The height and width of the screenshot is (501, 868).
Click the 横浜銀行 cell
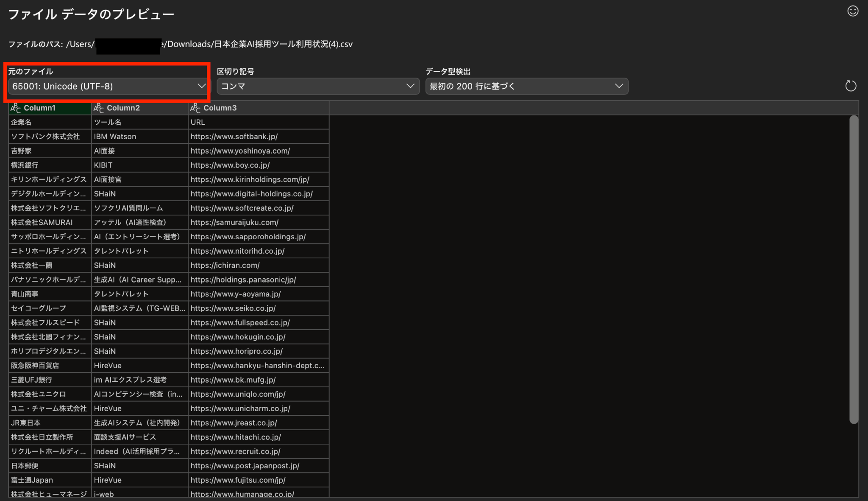pyautogui.click(x=25, y=165)
